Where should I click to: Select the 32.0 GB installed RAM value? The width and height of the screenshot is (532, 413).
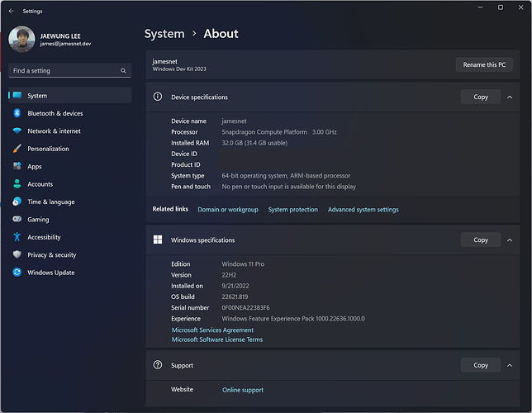[254, 143]
